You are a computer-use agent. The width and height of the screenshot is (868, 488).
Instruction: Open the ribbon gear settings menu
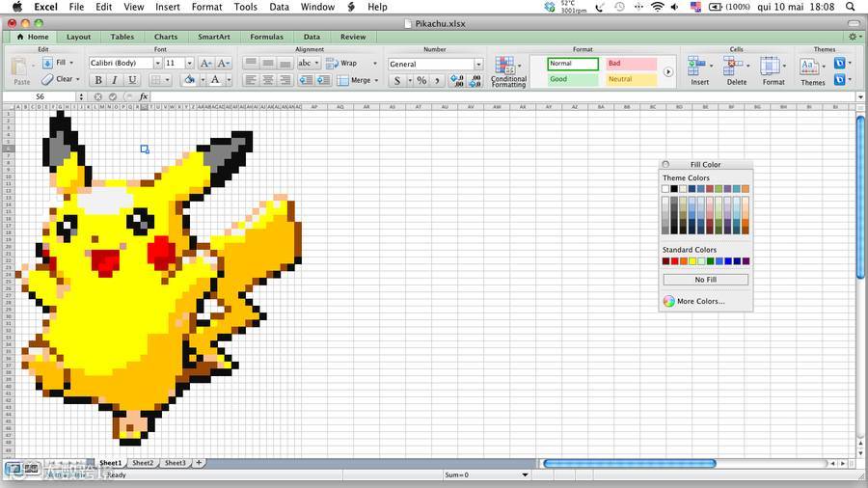pyautogui.click(x=854, y=37)
